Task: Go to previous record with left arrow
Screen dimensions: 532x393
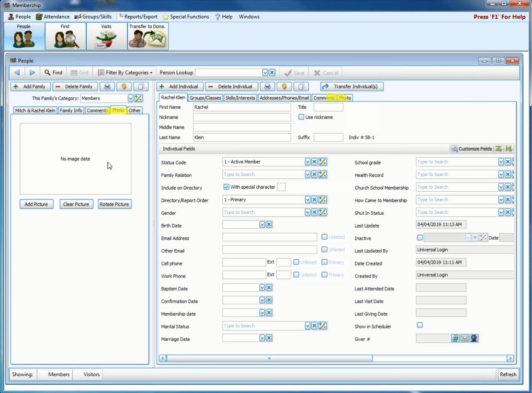Action: [17, 73]
